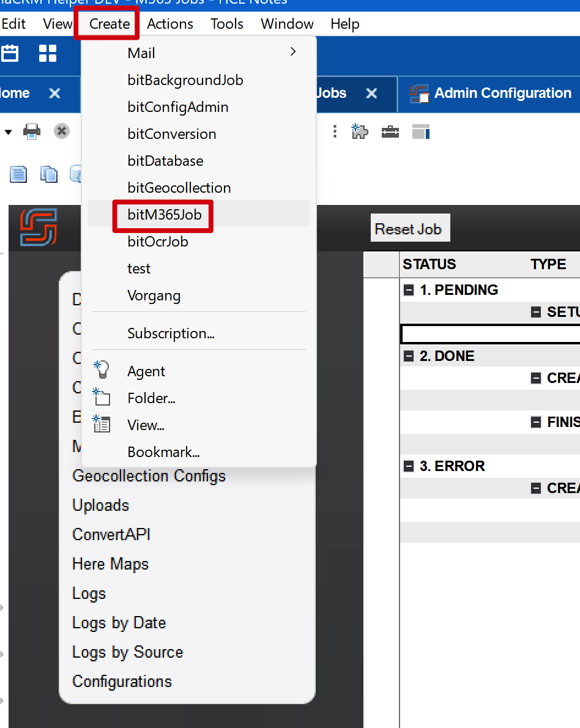Click the workspace grid icon
Viewport: 580px width, 728px height.
pyautogui.click(x=48, y=53)
